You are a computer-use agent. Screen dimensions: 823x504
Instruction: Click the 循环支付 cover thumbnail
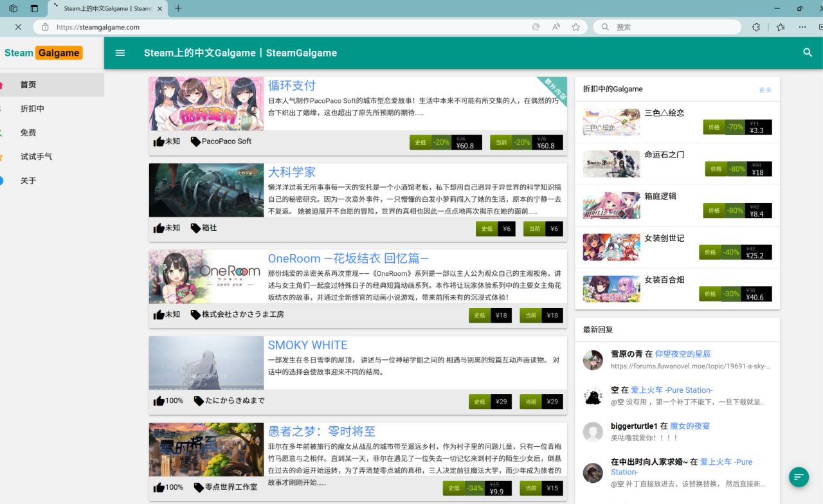pyautogui.click(x=206, y=104)
